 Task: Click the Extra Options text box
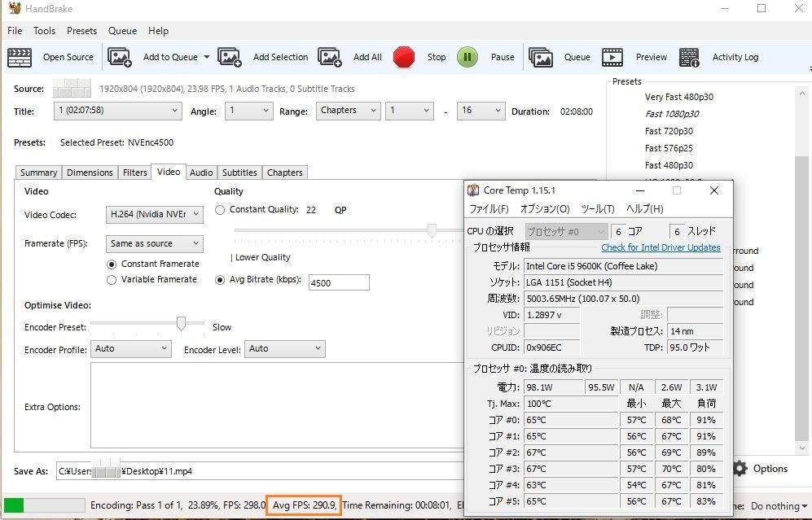[x=277, y=405]
